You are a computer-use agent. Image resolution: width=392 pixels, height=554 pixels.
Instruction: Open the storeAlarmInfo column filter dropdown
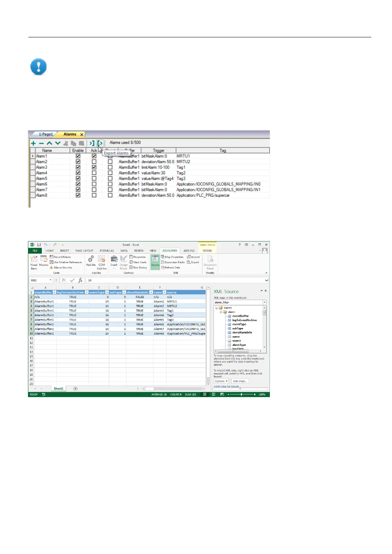pyautogui.click(x=151, y=292)
